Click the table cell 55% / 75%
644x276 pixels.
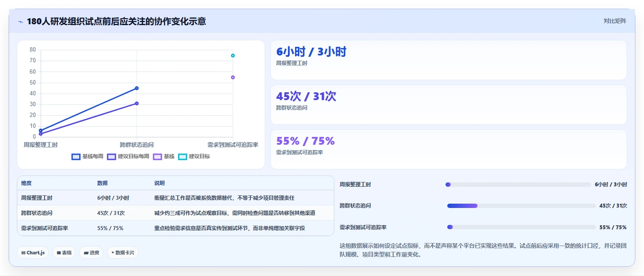click(110, 228)
